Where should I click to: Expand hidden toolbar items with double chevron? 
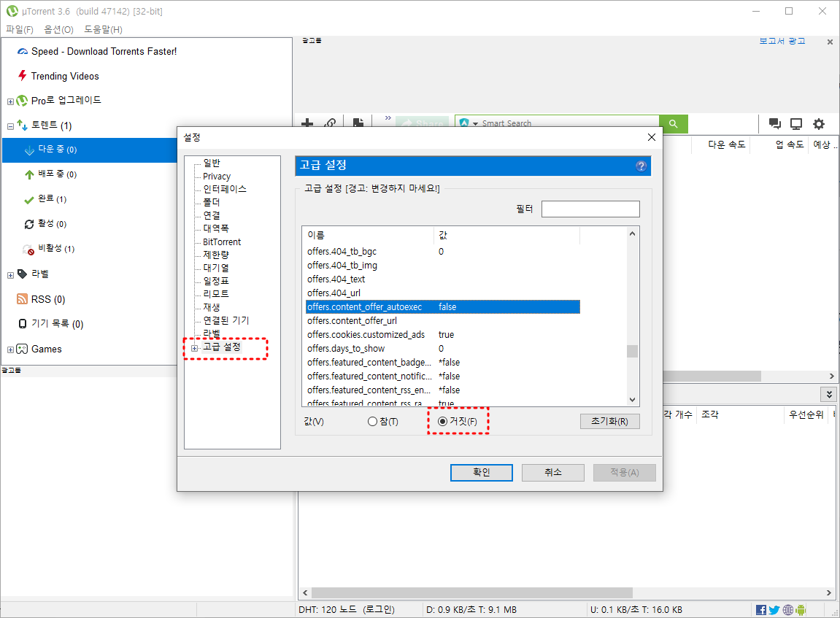[388, 117]
